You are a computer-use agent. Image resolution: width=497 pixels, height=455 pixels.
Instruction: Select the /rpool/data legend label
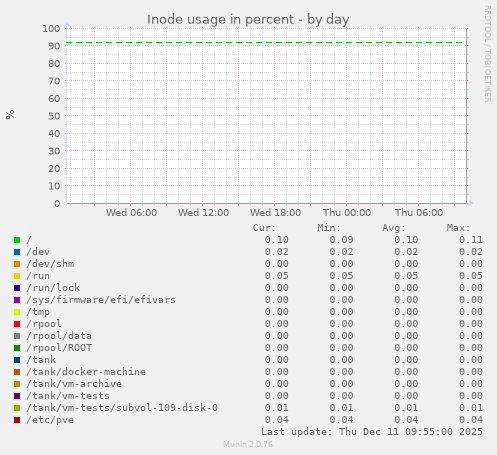tap(59, 336)
